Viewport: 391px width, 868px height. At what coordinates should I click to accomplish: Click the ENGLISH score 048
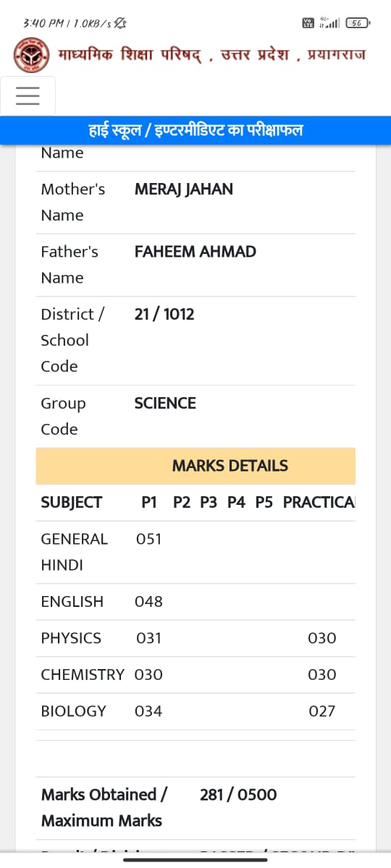click(148, 602)
